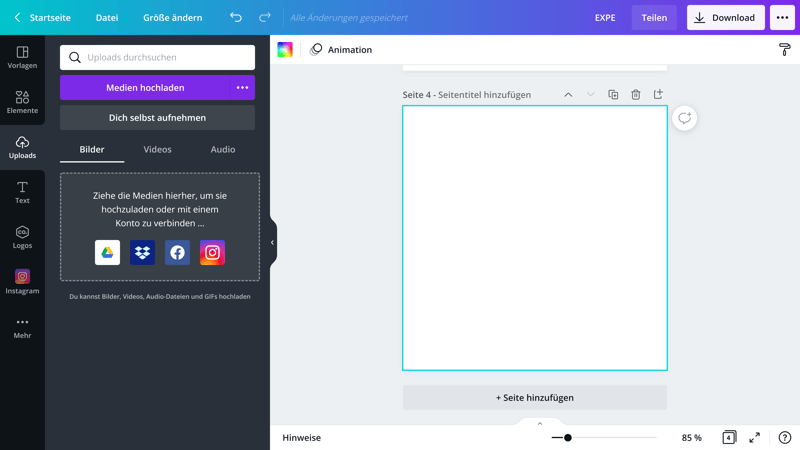
Task: Redo the last change
Action: click(264, 17)
